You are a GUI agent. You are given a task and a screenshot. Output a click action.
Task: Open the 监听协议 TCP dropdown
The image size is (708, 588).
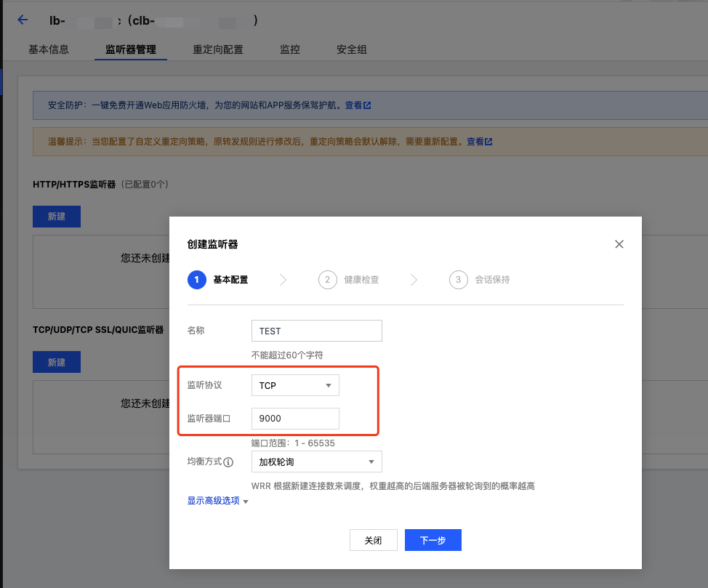tap(295, 385)
